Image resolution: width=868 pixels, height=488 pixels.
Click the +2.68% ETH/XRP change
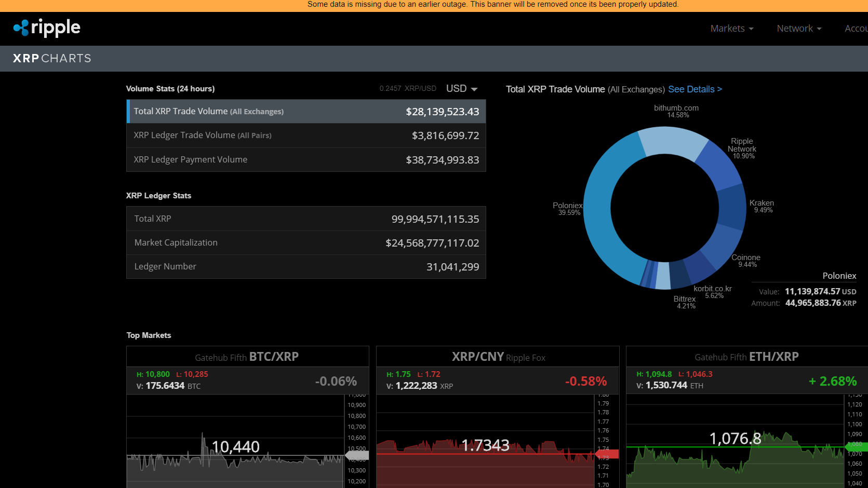click(833, 382)
